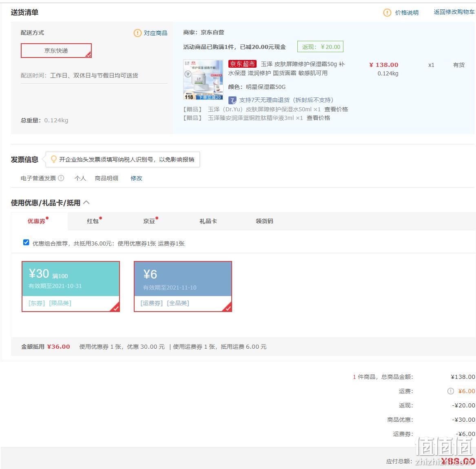Deselect the ¥6 shipping coupon
The width and height of the screenshot is (476, 469).
(183, 286)
